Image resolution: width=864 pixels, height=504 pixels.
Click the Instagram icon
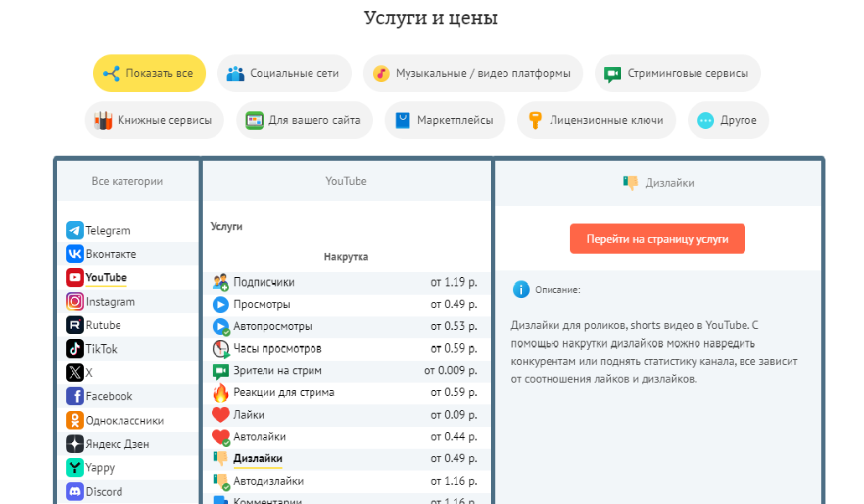[x=75, y=301]
